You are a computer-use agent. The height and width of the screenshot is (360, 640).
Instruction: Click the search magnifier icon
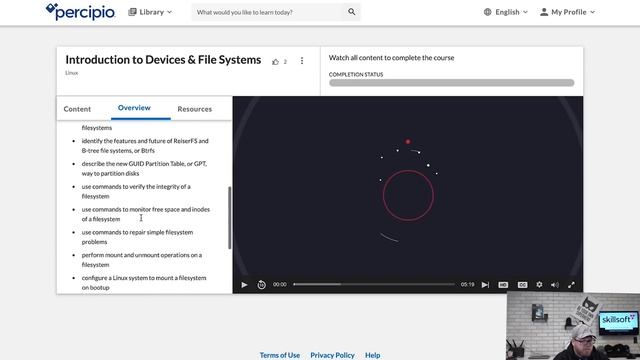[x=351, y=12]
